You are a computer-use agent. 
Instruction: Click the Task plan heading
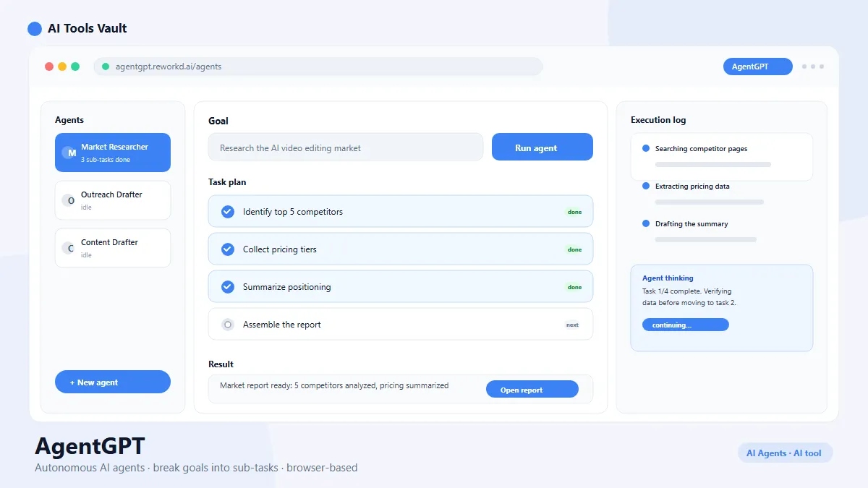[227, 182]
